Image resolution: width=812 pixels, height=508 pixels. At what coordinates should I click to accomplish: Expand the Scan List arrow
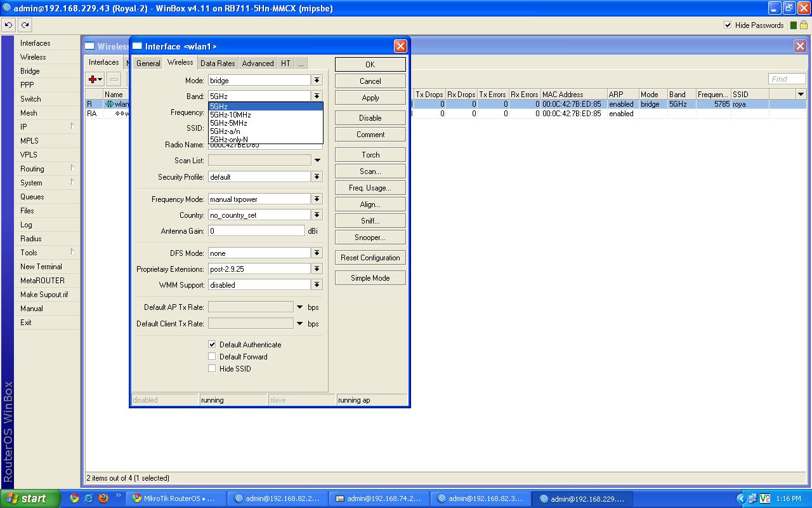(x=317, y=161)
